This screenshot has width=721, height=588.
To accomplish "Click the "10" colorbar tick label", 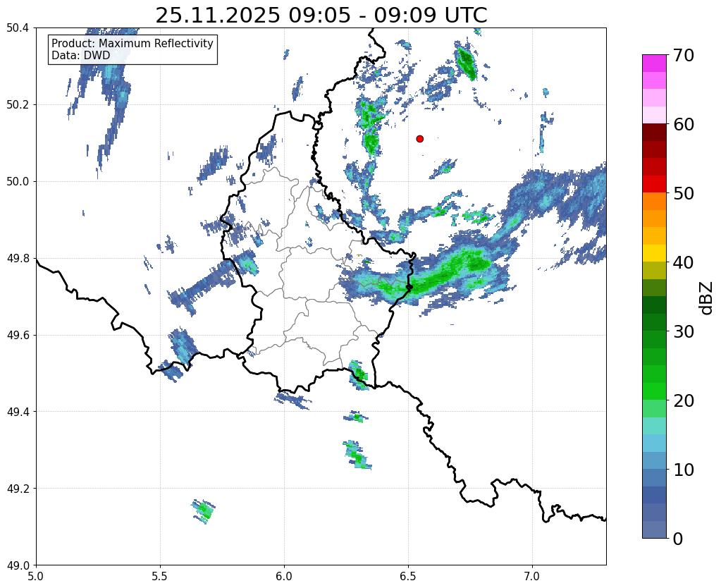I will pos(684,470).
